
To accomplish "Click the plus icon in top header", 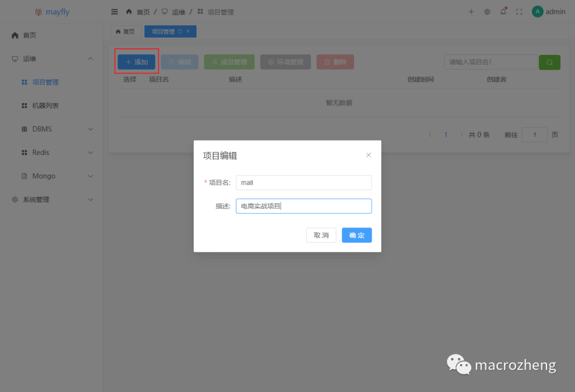I will 471,12.
